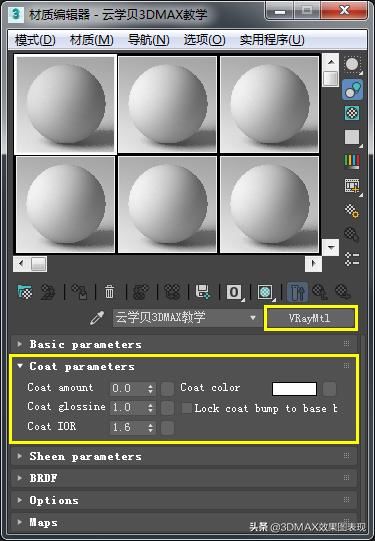375x541 pixels.
Task: Click the Put to Library icon
Action: click(x=203, y=292)
